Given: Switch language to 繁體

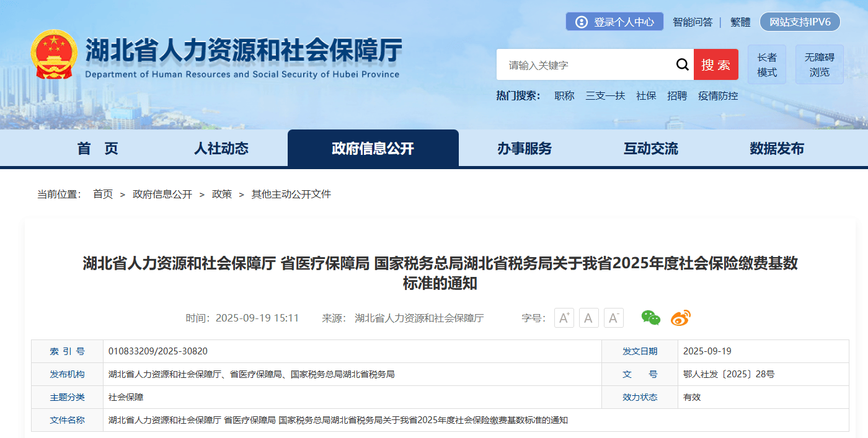Looking at the screenshot, I should [x=740, y=21].
